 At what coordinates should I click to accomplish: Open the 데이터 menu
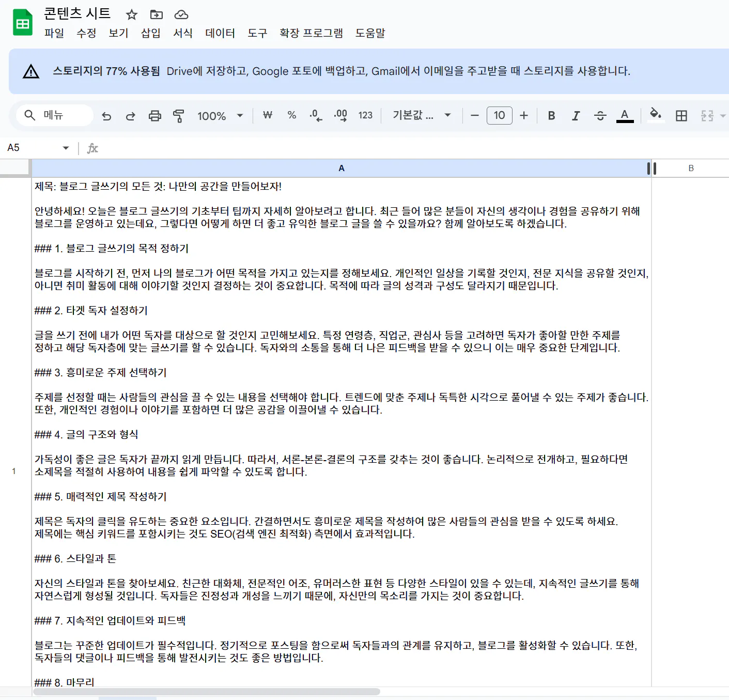pos(220,33)
